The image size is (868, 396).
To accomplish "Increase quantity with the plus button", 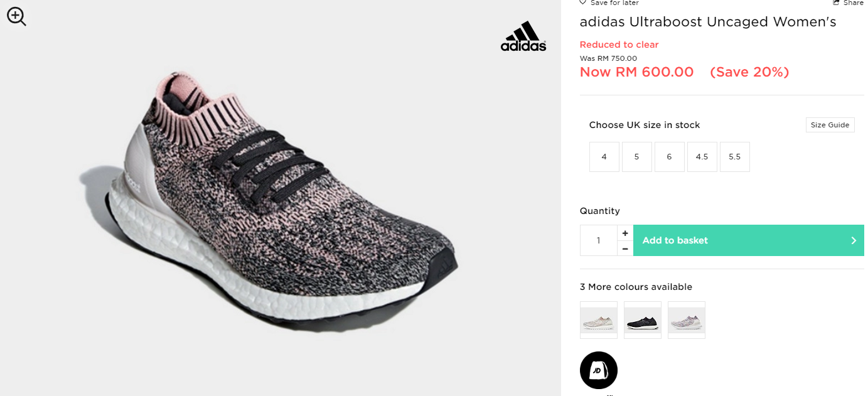I will [625, 233].
